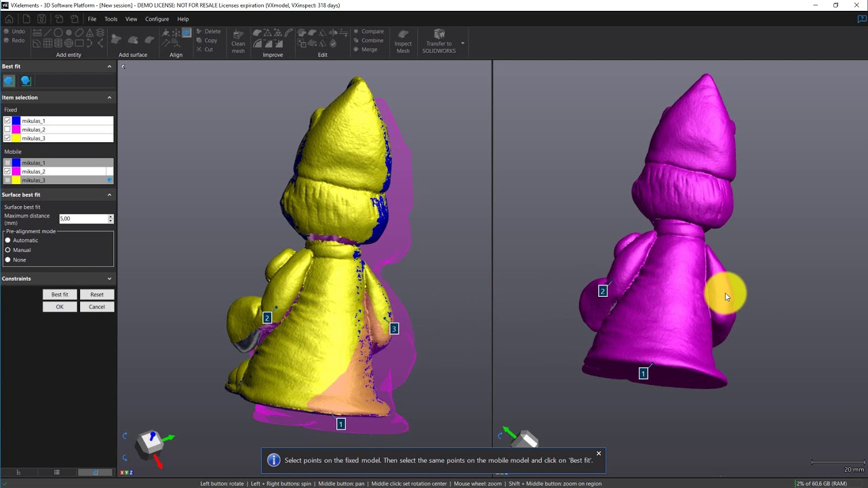Collapse the Item selection section
The height and width of the screenshot is (488, 868).
[x=109, y=98]
